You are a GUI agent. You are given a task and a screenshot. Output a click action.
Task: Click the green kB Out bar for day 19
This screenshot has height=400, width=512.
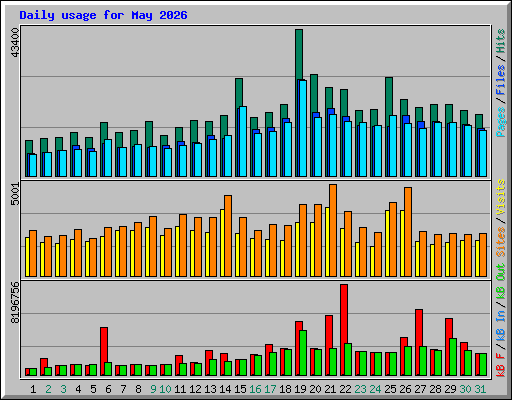303,353
